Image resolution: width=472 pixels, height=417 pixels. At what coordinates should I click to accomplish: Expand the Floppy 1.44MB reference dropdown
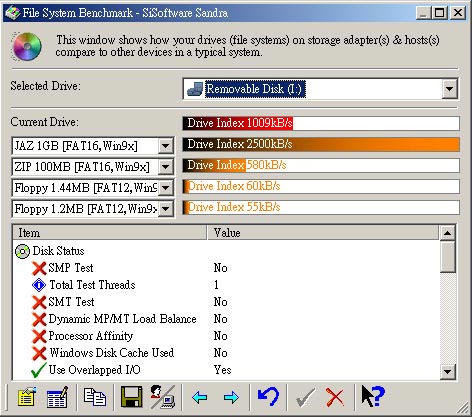click(165, 188)
